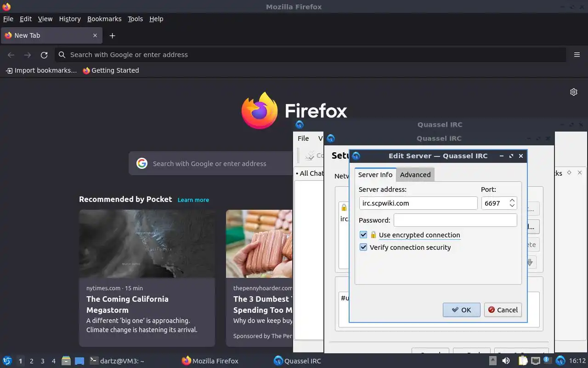Click the notification icon in the system tray
This screenshot has width=588, height=368.
(x=548, y=360)
